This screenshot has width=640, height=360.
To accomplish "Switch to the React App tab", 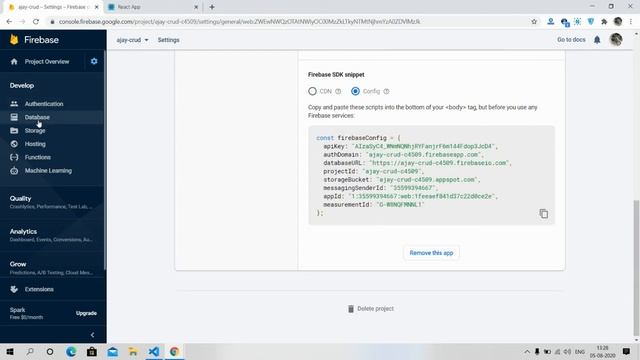I will (152, 7).
